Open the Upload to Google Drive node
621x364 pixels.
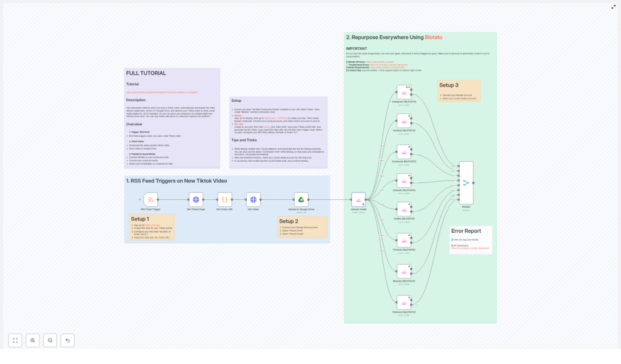point(302,200)
